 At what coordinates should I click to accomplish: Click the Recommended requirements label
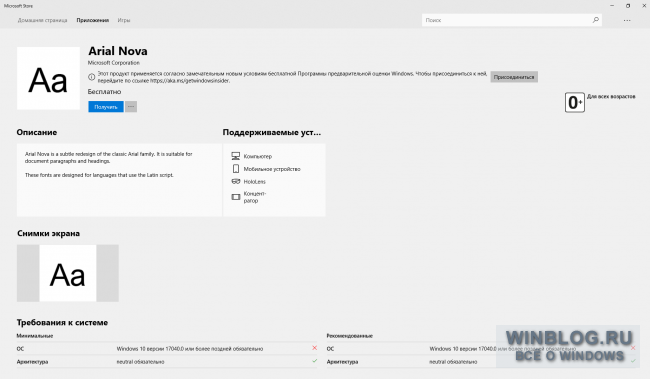(x=349, y=336)
